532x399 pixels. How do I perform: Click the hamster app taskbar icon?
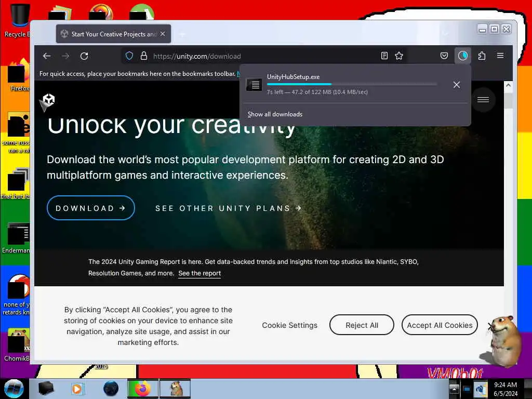click(x=175, y=389)
